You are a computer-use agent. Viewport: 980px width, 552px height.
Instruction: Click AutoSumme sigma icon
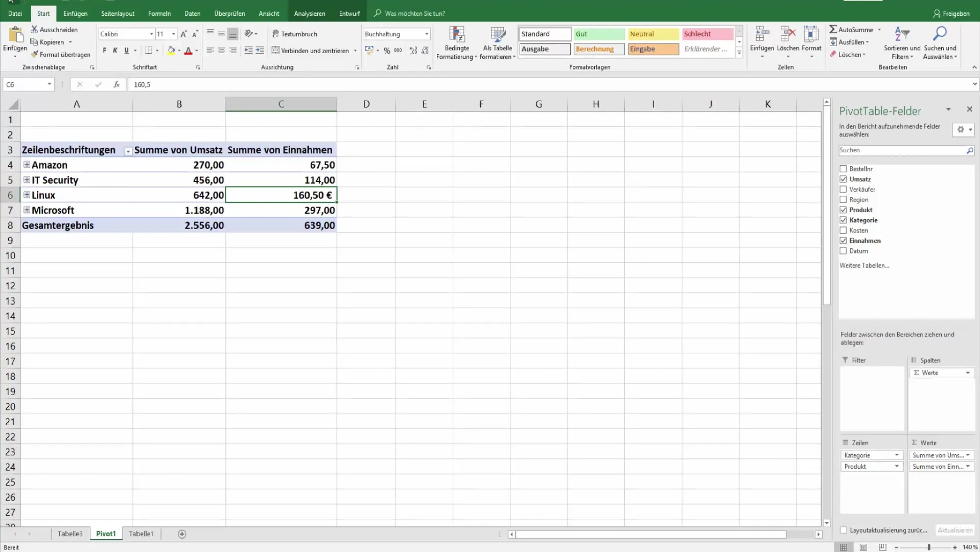[833, 30]
